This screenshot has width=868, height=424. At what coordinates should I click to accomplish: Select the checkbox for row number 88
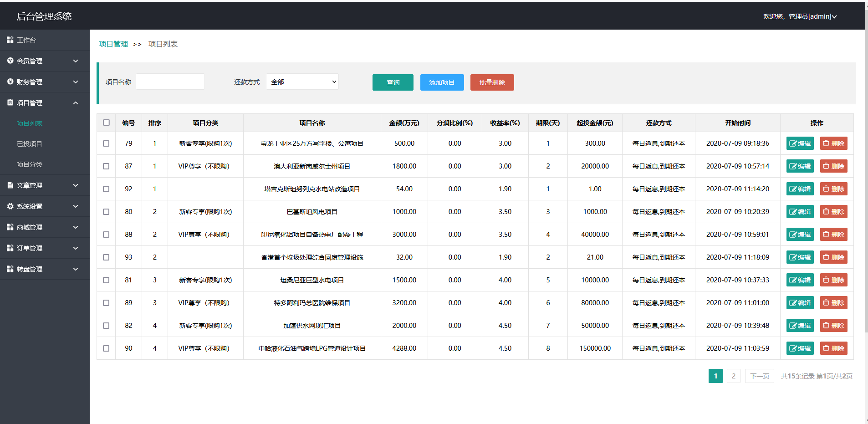[106, 235]
